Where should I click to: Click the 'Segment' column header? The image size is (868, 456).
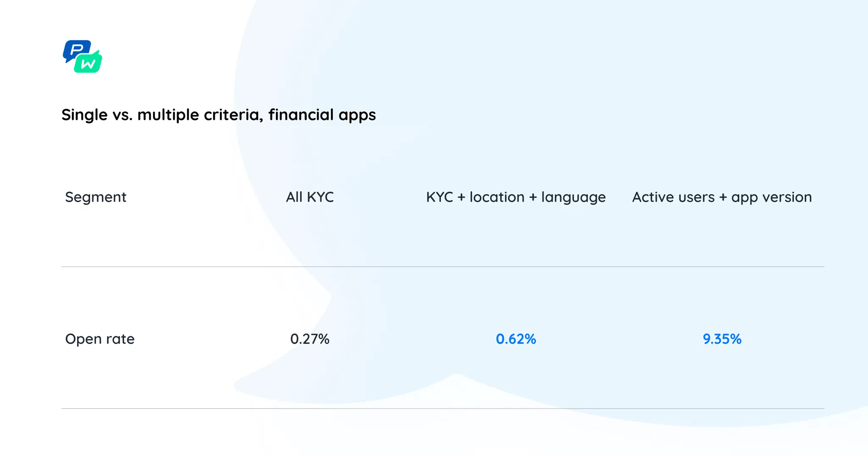pos(96,197)
